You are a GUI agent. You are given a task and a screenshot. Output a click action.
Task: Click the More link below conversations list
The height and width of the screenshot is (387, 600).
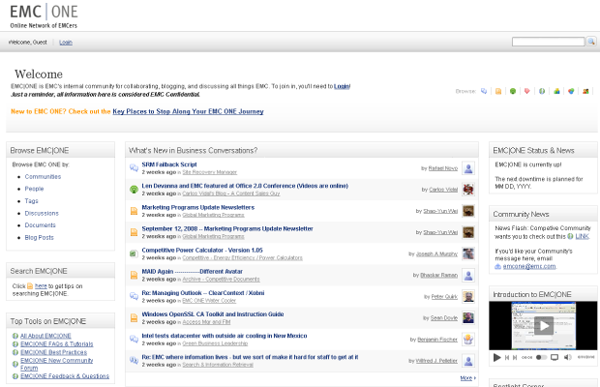coord(466,378)
